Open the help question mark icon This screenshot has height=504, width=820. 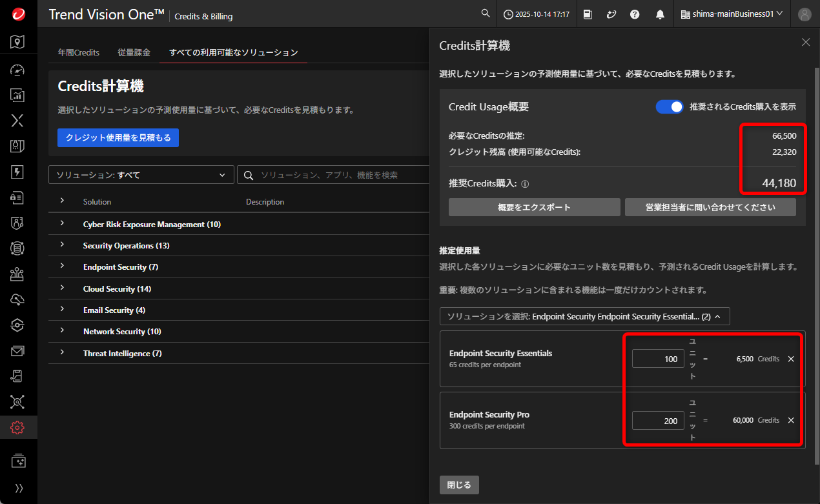click(635, 14)
